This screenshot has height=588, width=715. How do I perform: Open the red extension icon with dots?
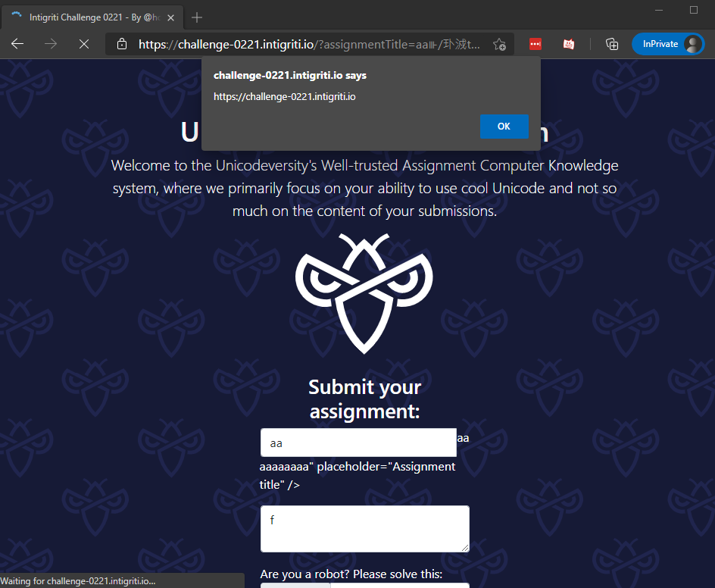(x=535, y=44)
